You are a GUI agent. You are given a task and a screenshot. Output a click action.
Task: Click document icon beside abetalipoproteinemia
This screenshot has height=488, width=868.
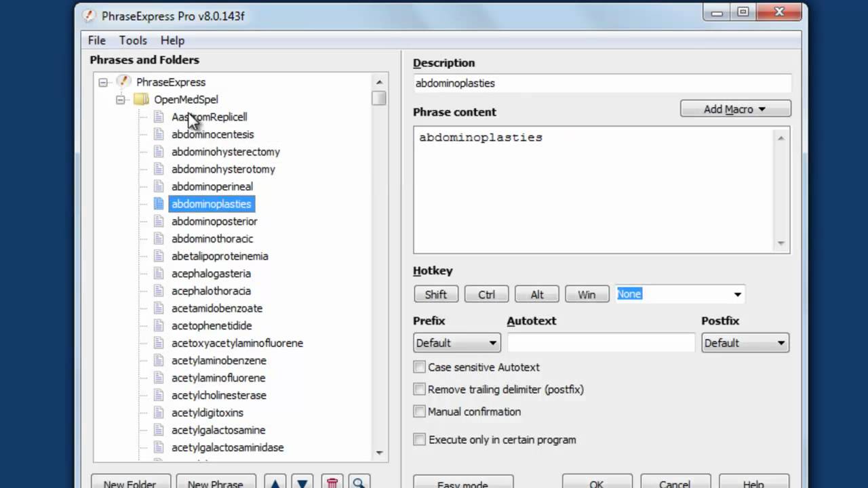[x=159, y=256]
